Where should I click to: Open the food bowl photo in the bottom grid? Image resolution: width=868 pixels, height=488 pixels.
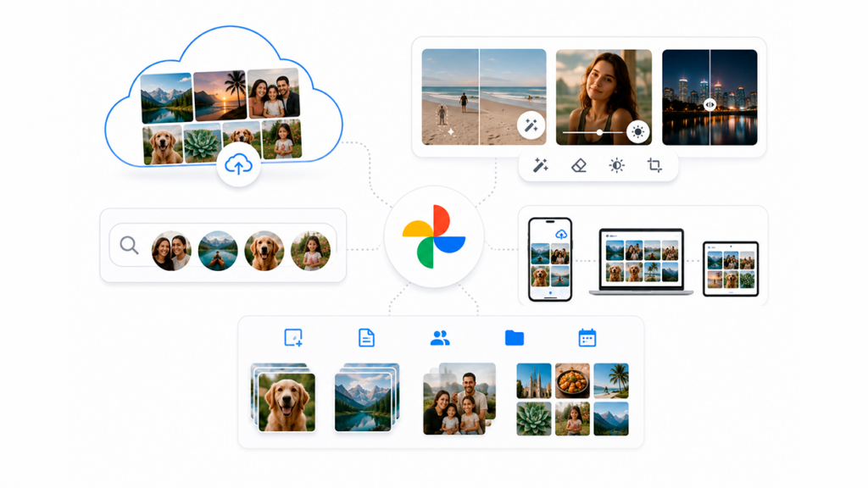click(x=572, y=380)
